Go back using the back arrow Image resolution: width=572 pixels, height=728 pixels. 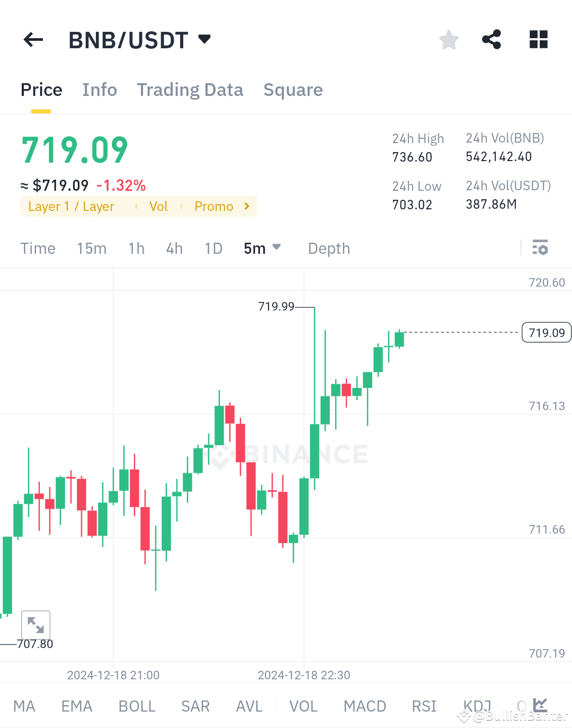click(33, 39)
